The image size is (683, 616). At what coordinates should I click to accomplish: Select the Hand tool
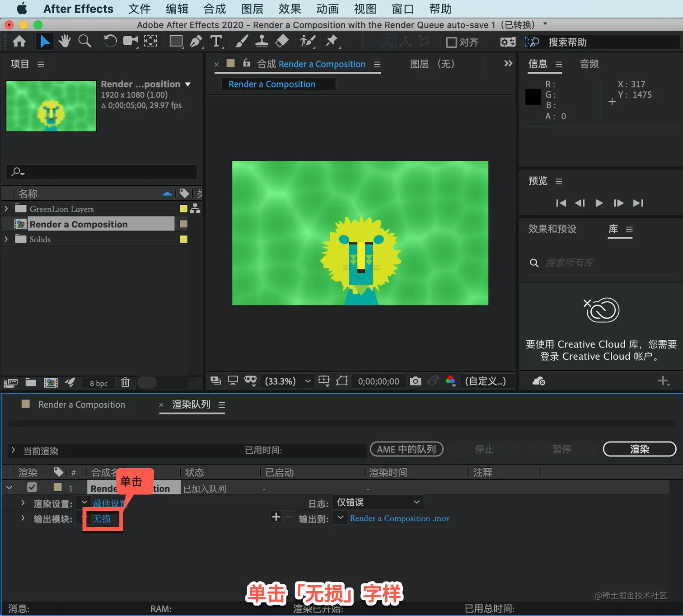pos(65,41)
